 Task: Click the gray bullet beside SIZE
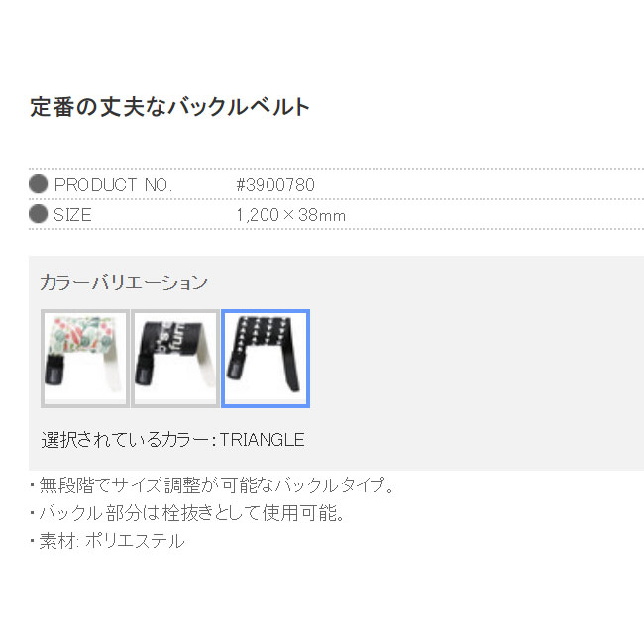(x=39, y=214)
